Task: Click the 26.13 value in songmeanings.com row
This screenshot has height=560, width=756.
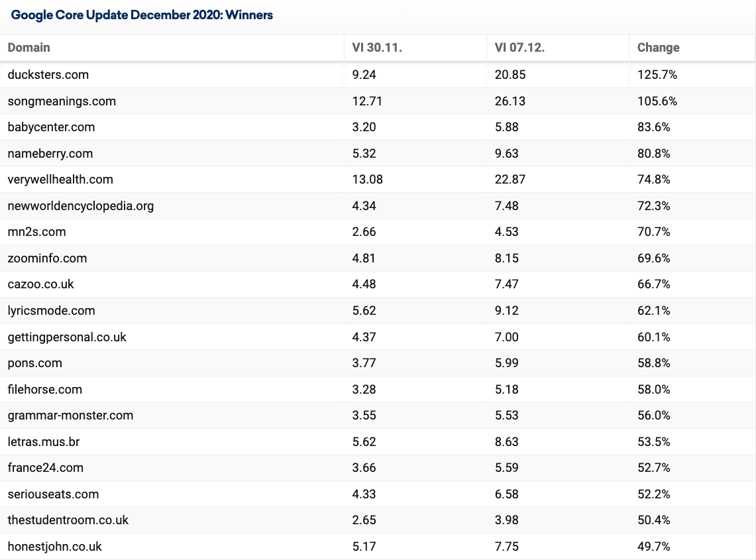Action: [x=510, y=101]
